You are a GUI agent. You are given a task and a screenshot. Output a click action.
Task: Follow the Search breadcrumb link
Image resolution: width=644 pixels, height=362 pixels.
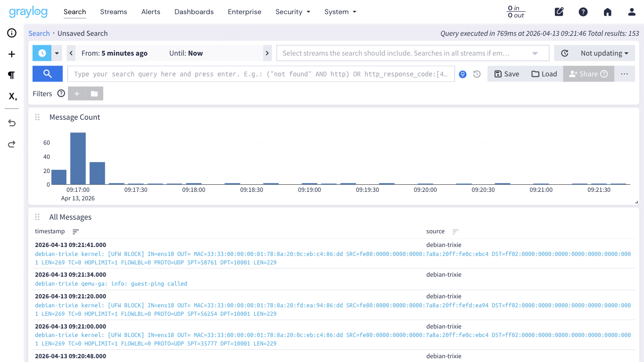(39, 33)
